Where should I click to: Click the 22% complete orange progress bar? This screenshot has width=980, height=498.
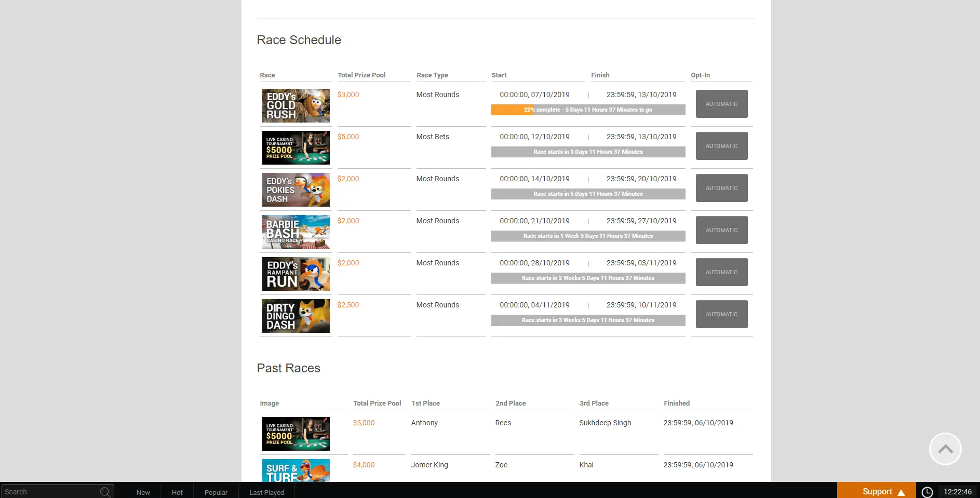[x=512, y=110]
